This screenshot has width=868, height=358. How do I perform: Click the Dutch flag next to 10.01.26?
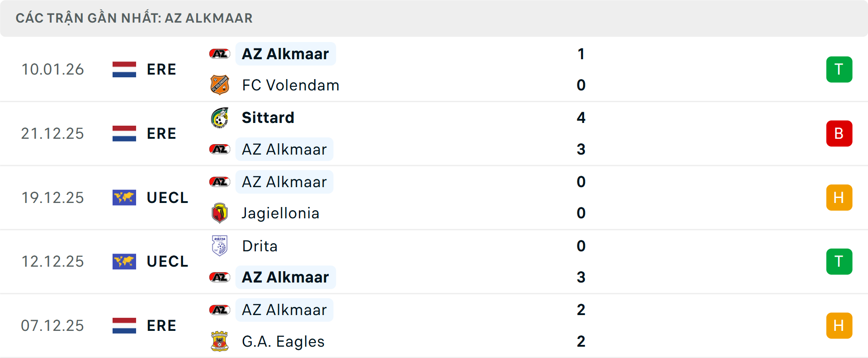(x=124, y=69)
